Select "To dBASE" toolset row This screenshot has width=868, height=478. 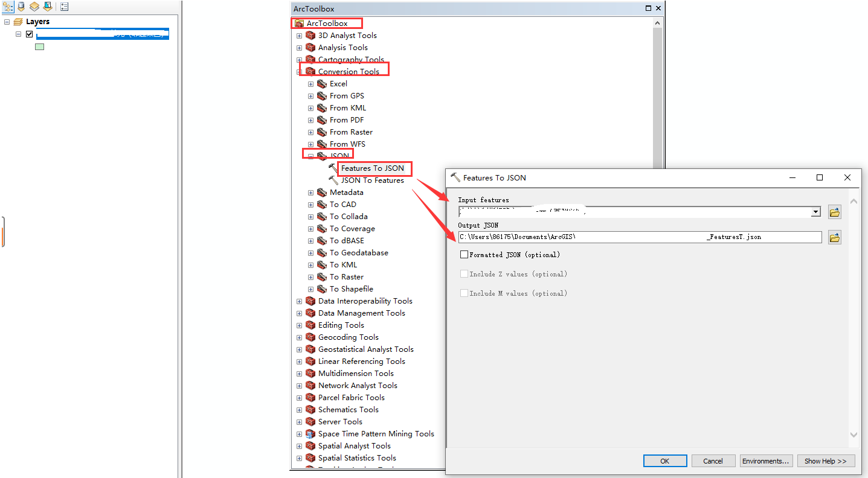click(347, 241)
